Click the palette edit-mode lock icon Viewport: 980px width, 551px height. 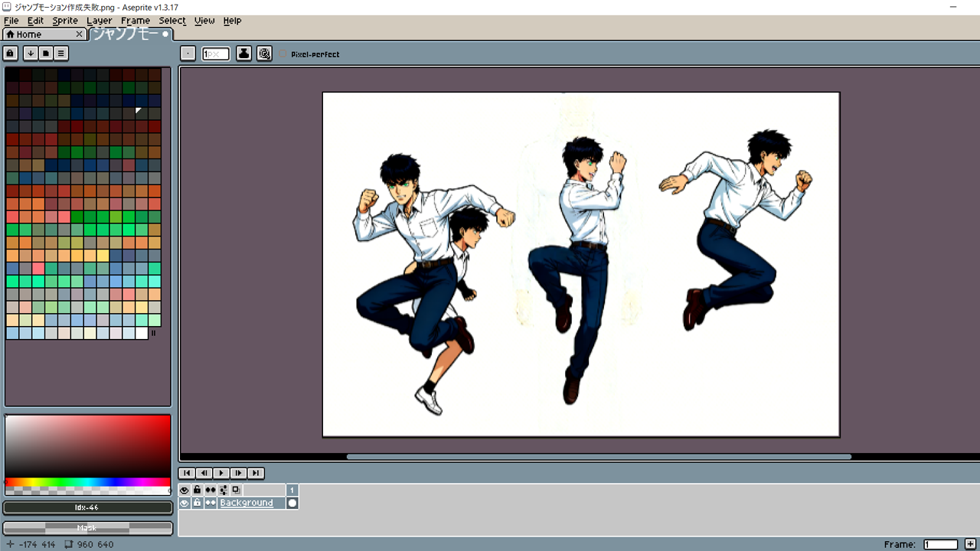pyautogui.click(x=11, y=53)
